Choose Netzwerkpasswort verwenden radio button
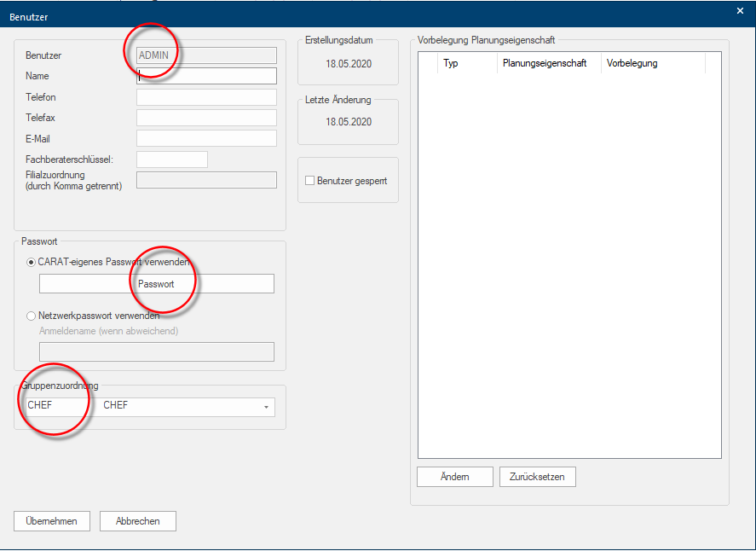756x551 pixels. 32,316
